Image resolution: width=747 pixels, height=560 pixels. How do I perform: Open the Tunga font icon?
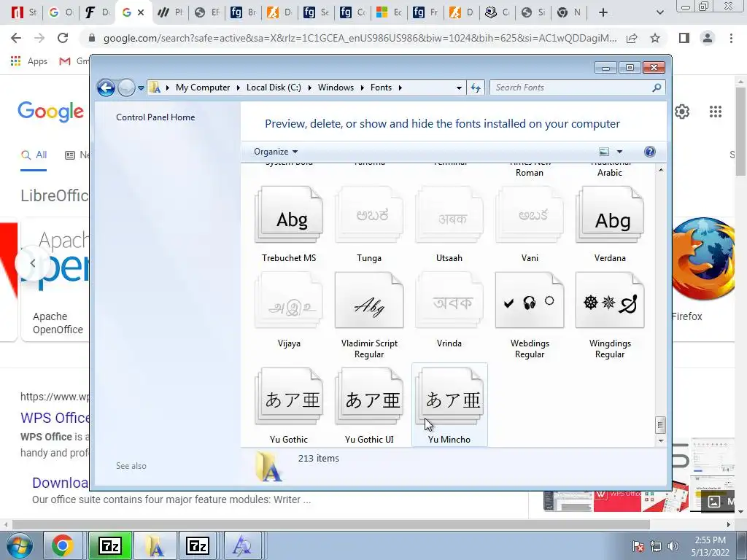369,215
